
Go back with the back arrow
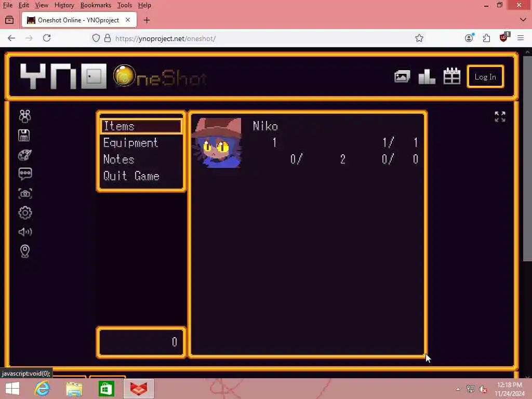[11, 38]
